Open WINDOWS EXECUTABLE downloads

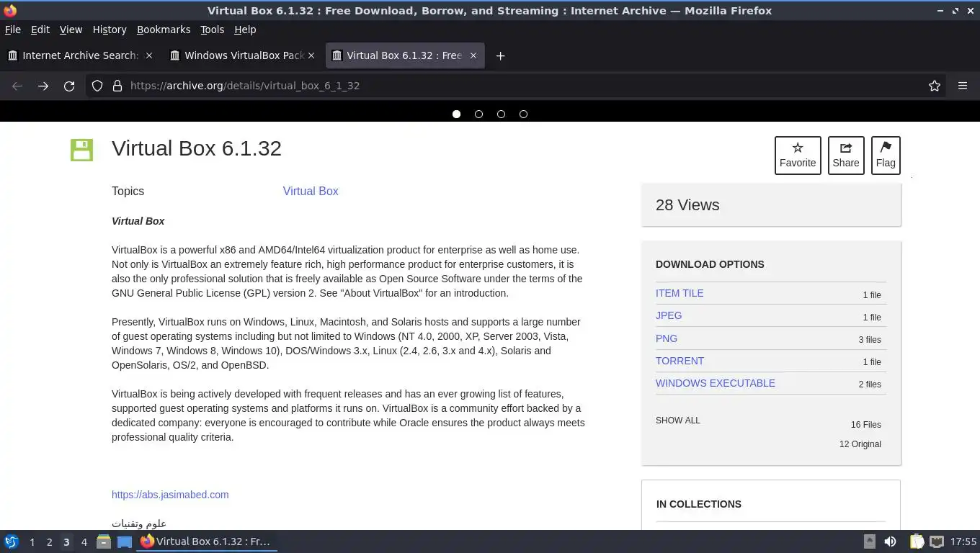[x=716, y=383]
